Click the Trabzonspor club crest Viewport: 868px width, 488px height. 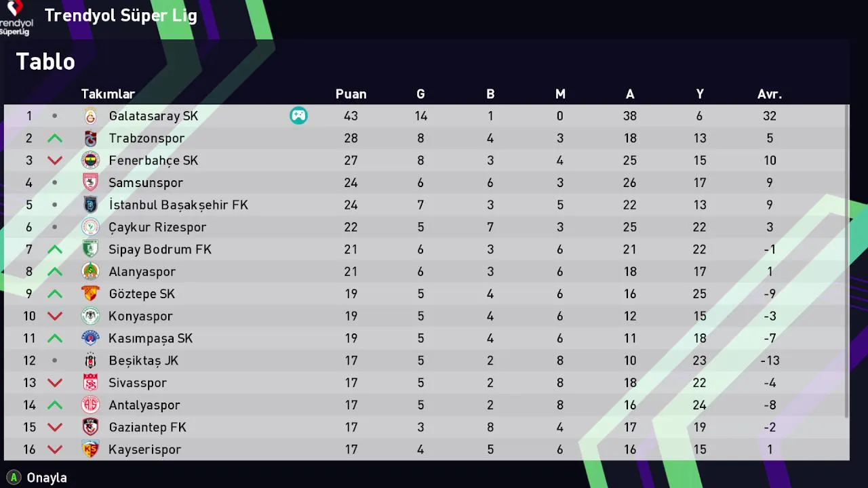90,138
